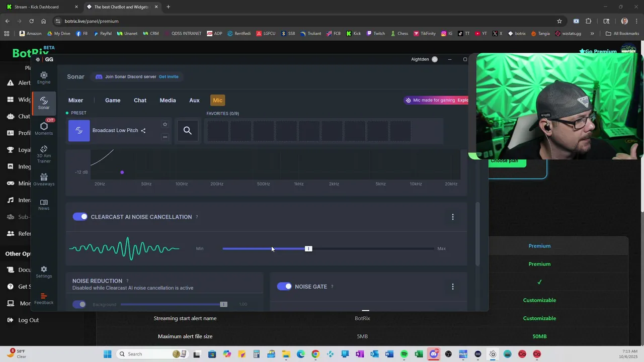
Task: Reload the browser page
Action: click(31, 21)
